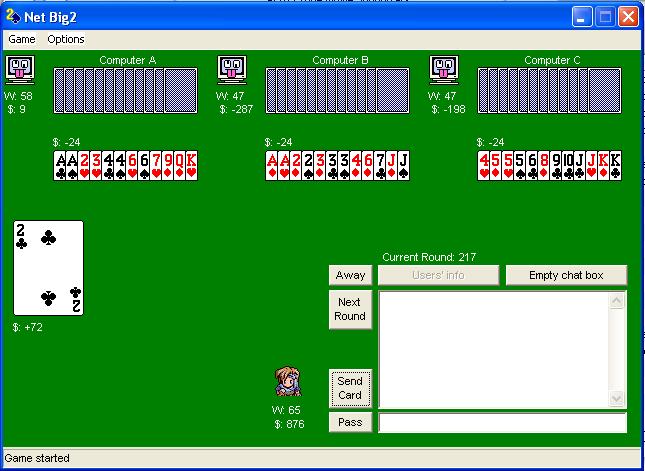645x471 pixels.
Task: Click Ace of hearts in Computer B's hand
Action: coord(283,165)
